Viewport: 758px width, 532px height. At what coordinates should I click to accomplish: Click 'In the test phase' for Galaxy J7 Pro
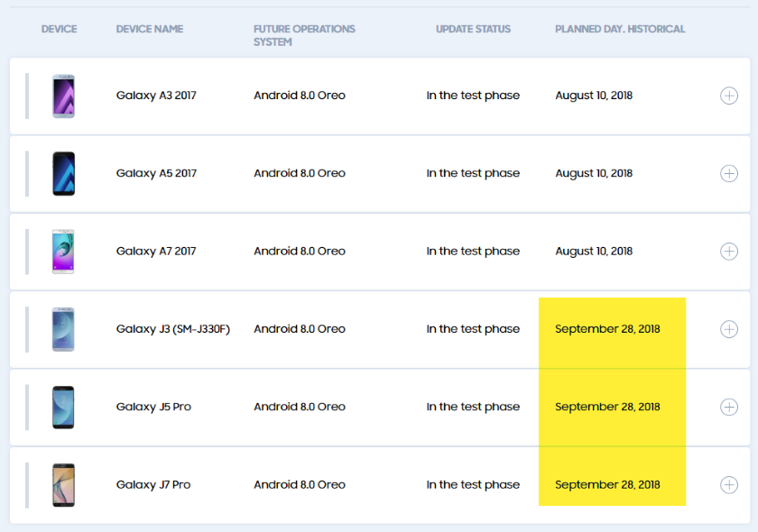473,484
